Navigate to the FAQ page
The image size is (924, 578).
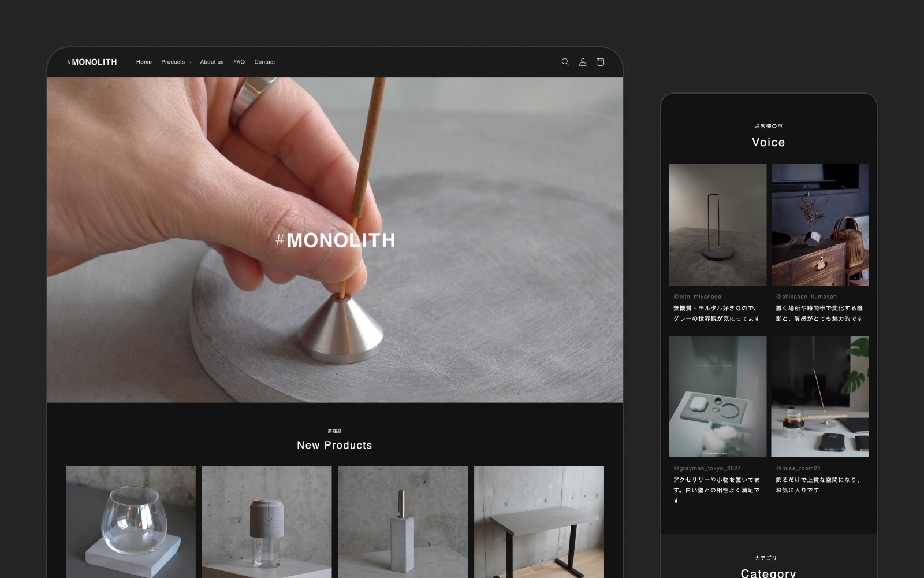click(x=239, y=62)
